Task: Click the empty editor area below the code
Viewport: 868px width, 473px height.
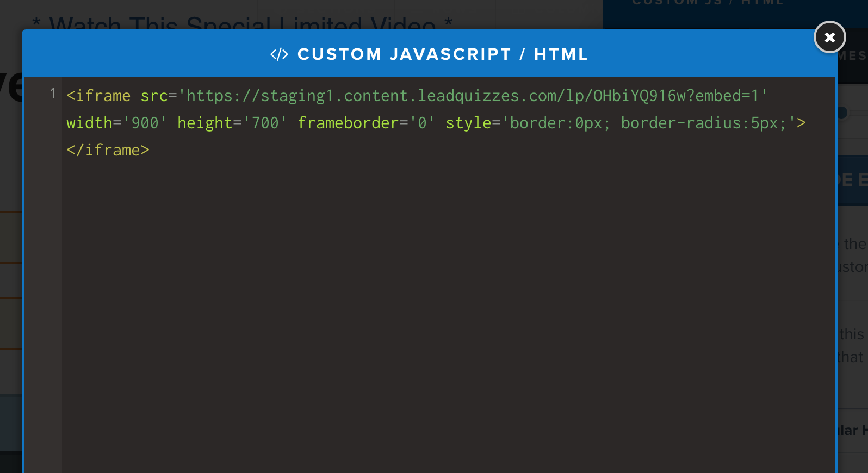Action: [448, 315]
